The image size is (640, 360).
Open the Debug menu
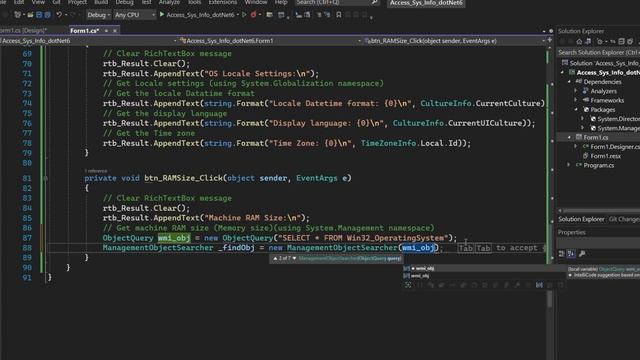click(x=124, y=2)
